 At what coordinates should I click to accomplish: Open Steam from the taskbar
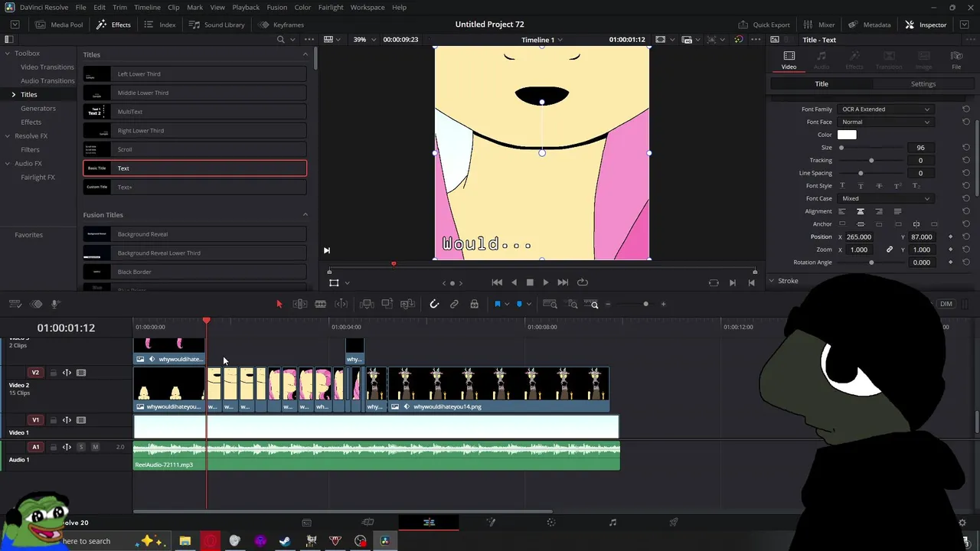click(285, 541)
